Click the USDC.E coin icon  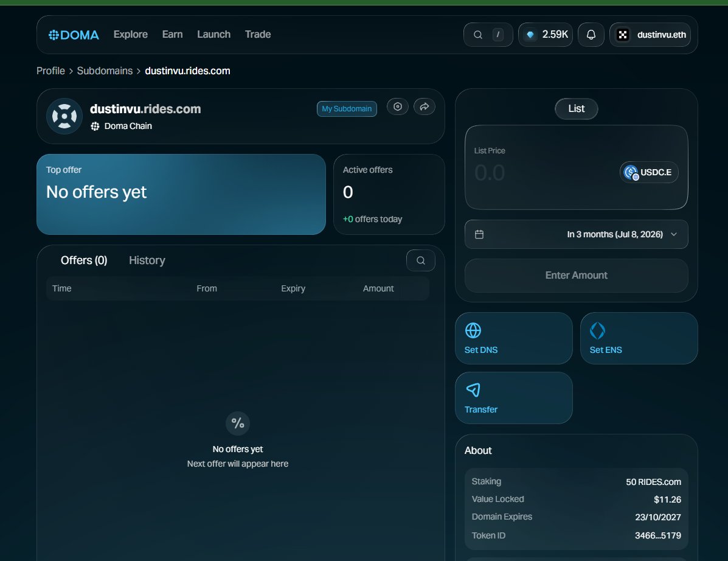pos(631,172)
